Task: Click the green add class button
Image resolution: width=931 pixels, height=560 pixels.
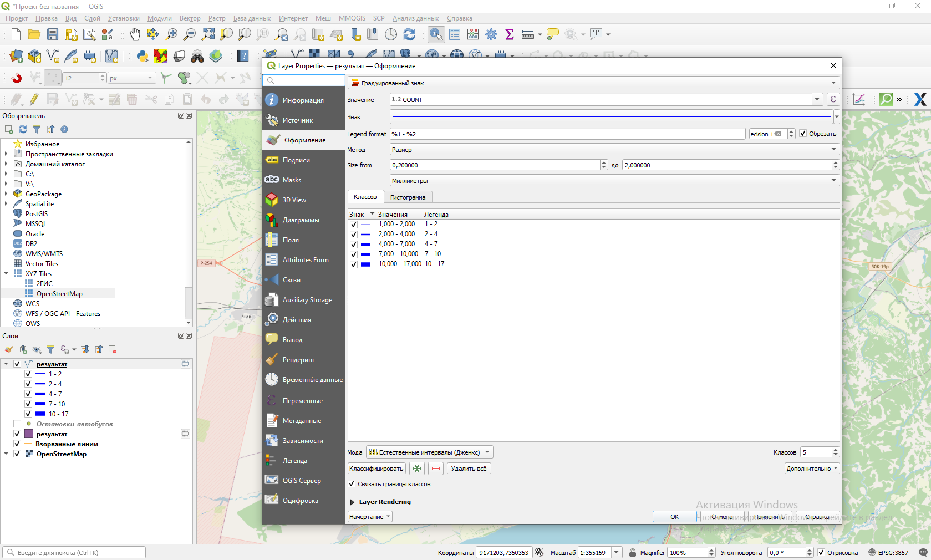Action: pos(417,469)
